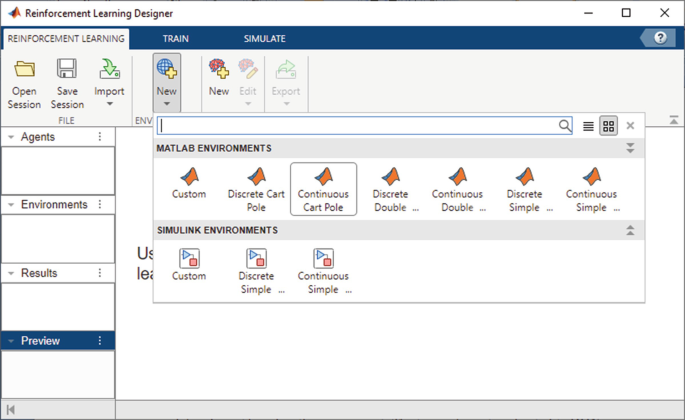Select the Continuous Simple Simulink environment
Screen dimensions: 685x420
click(323, 270)
